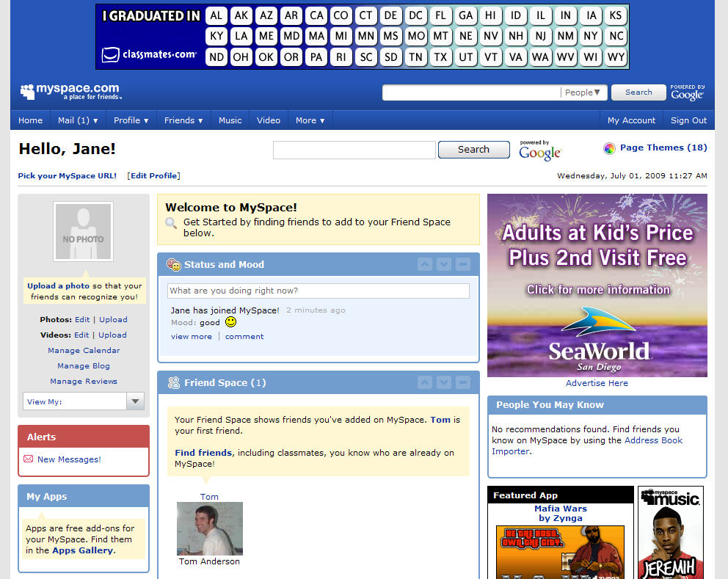728x579 pixels.
Task: Click Photos Edit link
Action: (82, 319)
